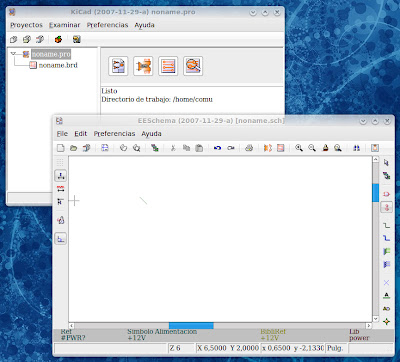Click the scroll left arrow of EESchema canvas

coord(72,325)
